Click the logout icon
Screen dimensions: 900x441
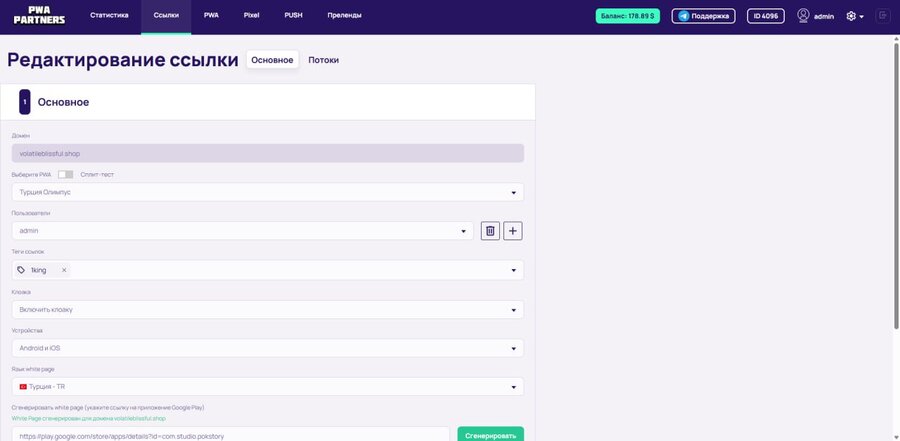pos(883,16)
